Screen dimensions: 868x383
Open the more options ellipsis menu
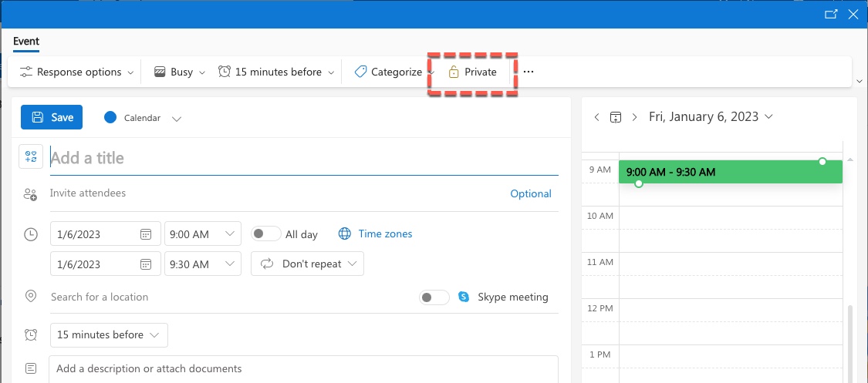[529, 72]
